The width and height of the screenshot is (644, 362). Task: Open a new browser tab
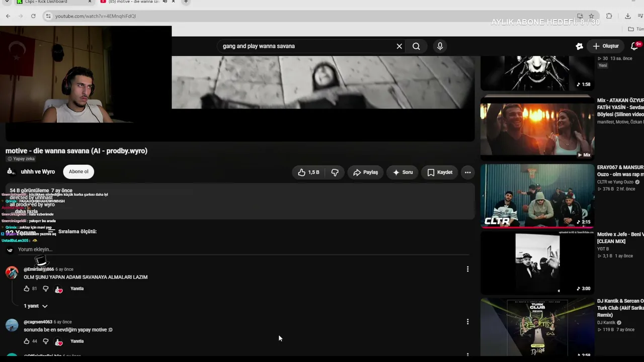186,2
